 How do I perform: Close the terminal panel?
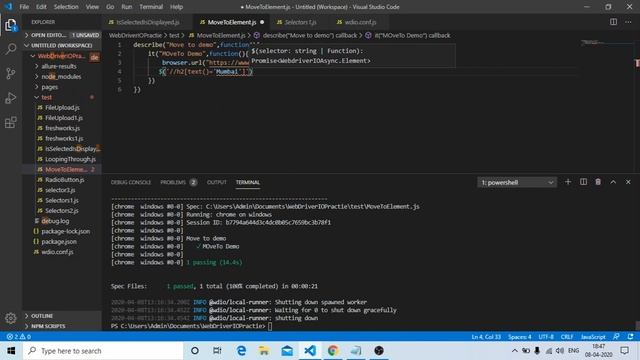point(628,182)
